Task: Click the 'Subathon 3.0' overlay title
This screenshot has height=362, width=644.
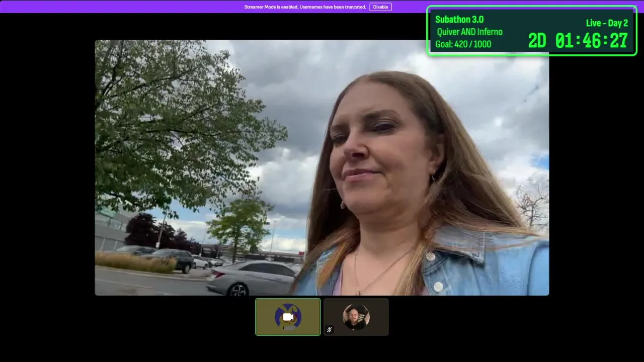Action: (459, 20)
